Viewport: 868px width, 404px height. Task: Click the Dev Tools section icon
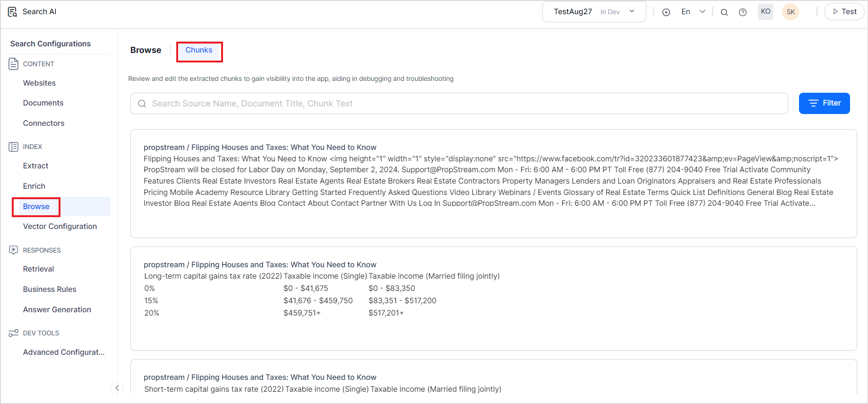pos(14,333)
